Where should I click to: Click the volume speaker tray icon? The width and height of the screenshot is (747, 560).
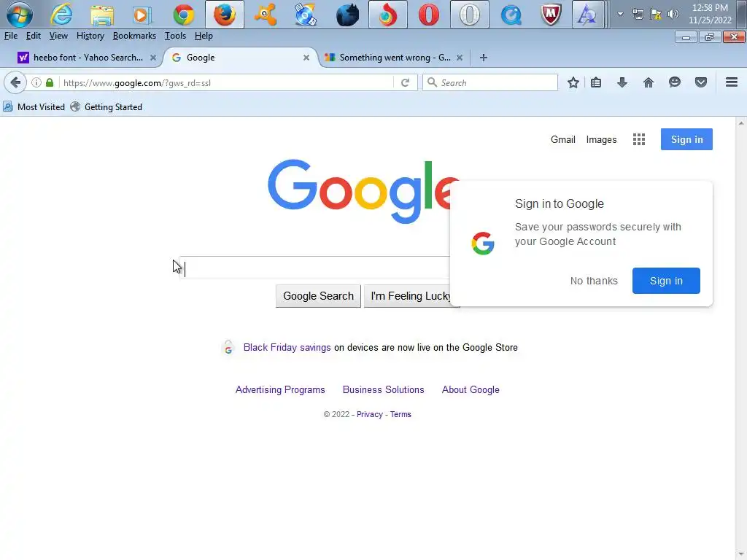tap(673, 15)
